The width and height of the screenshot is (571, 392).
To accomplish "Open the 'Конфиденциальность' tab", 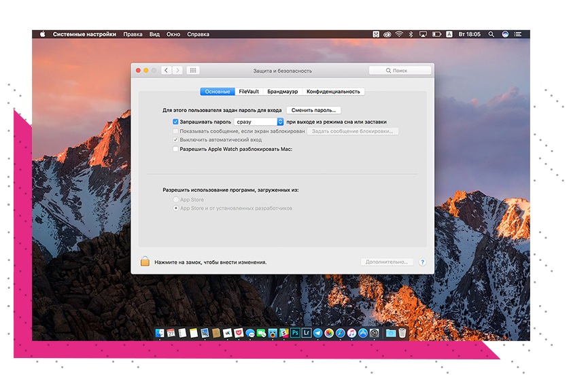I will coord(333,92).
